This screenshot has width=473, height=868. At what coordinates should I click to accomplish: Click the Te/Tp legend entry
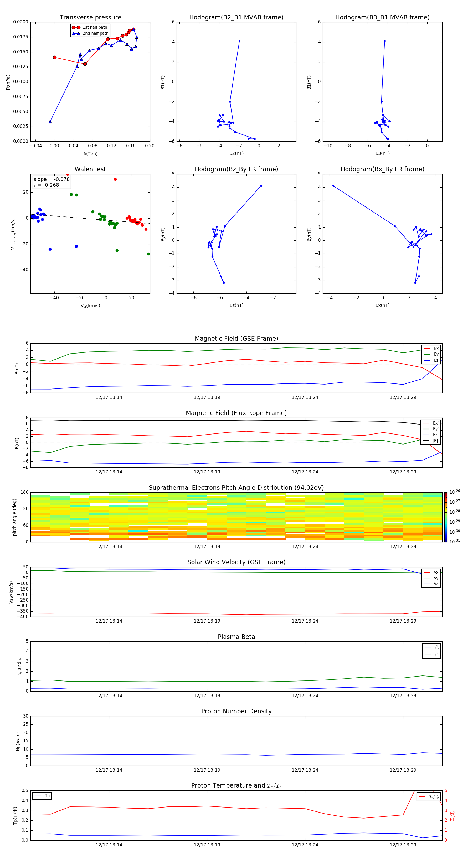coord(429,796)
